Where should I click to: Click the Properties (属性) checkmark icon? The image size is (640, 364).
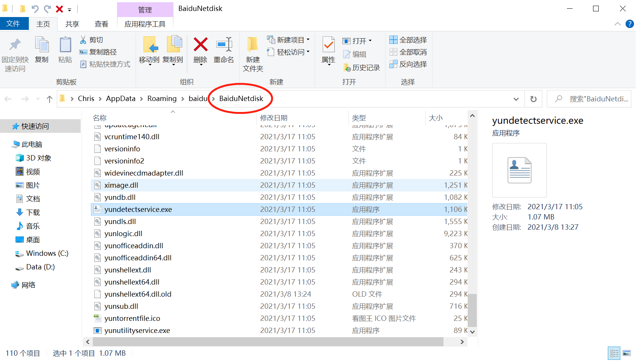click(328, 45)
